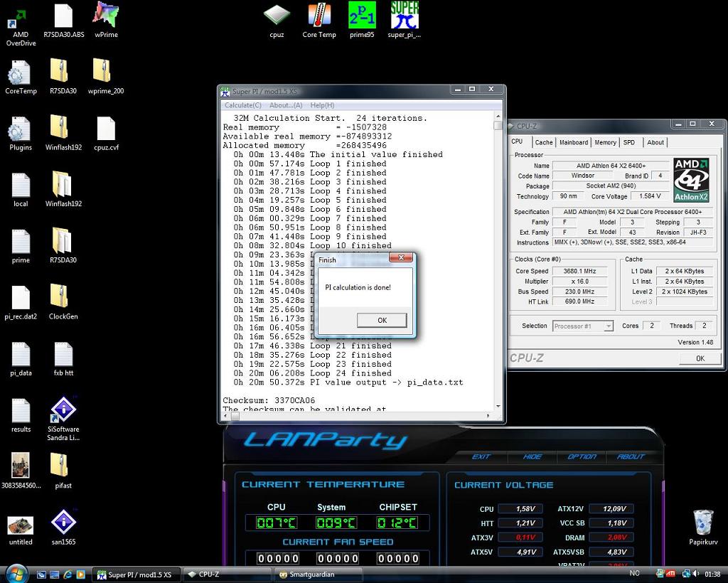The image size is (728, 583).
Task: Select the 3083584560 photo thumbnail icon
Action: 21,471
